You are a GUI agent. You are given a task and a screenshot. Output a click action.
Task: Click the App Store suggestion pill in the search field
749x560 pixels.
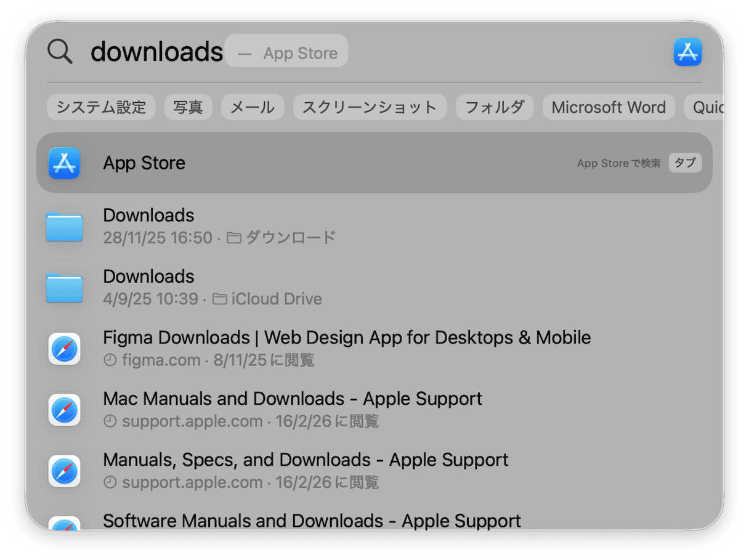click(x=286, y=51)
